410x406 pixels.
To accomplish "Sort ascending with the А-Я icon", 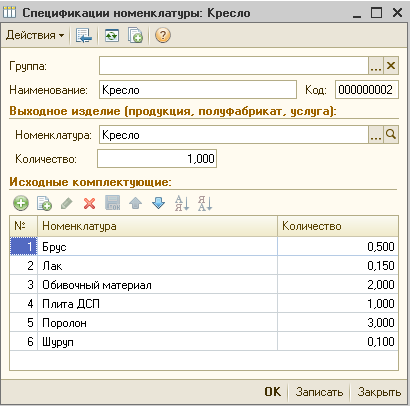I will pos(182,203).
